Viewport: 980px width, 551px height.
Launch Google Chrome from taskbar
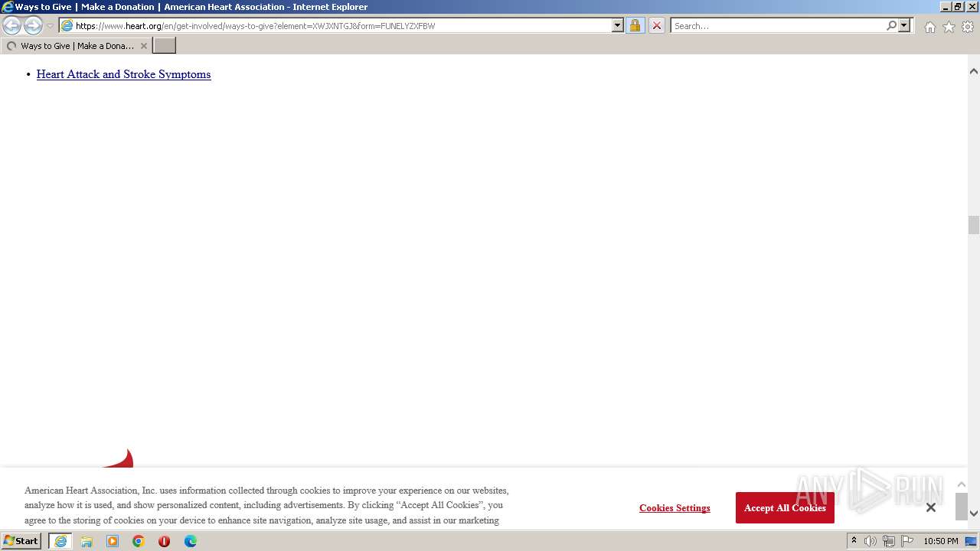pyautogui.click(x=139, y=541)
